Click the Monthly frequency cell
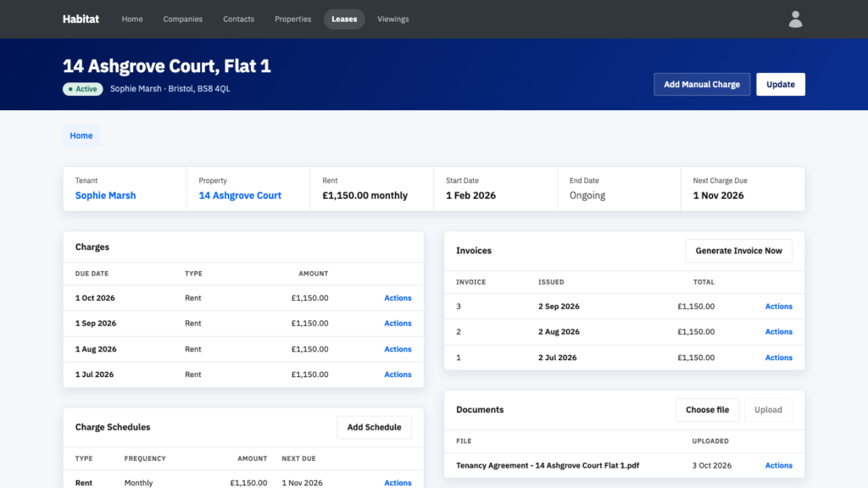 pos(138,483)
